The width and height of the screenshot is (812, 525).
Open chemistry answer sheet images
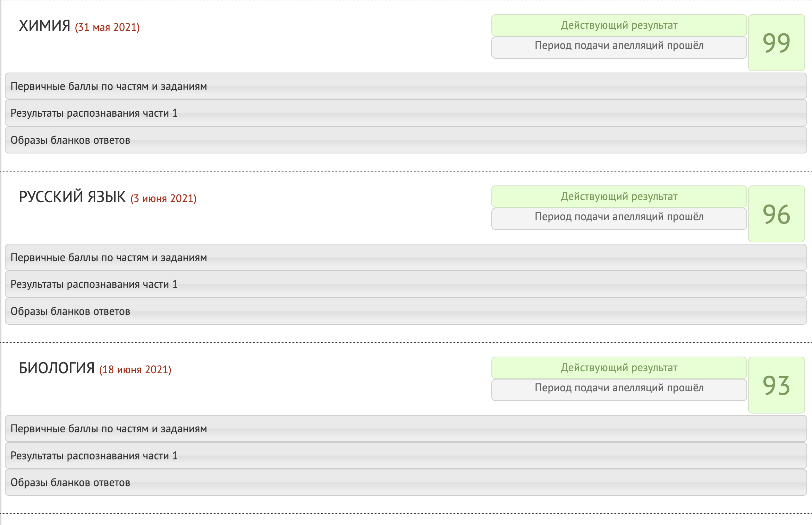(x=405, y=140)
